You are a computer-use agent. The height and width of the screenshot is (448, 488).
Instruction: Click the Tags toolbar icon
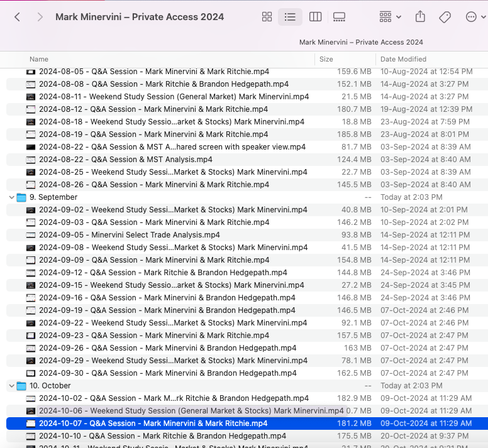pyautogui.click(x=445, y=17)
